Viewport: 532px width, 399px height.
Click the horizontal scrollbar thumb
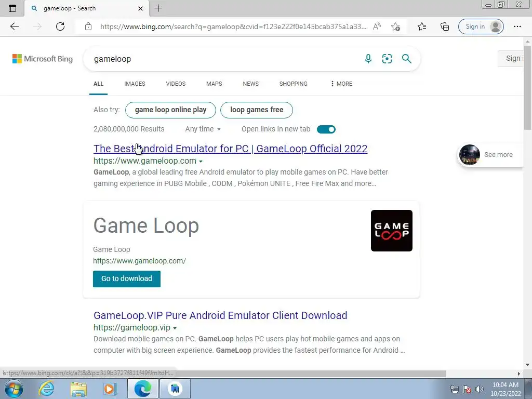(224, 374)
